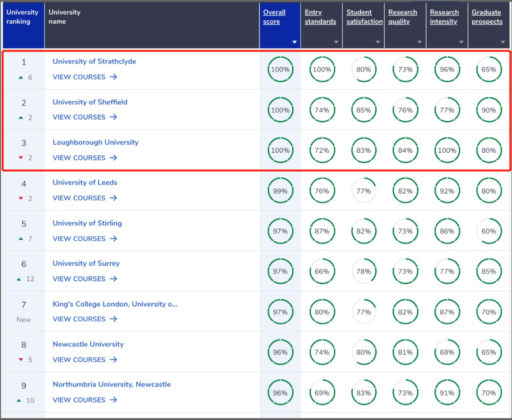Click the University name column header

[152, 26]
